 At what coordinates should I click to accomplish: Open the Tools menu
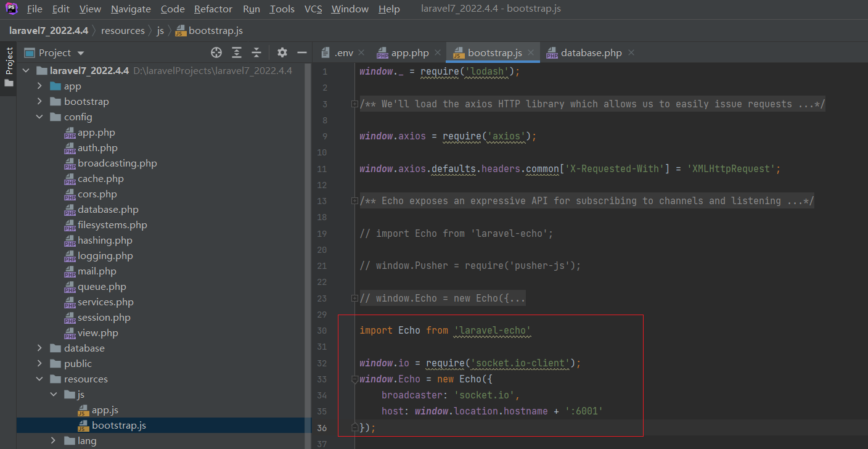pyautogui.click(x=282, y=9)
